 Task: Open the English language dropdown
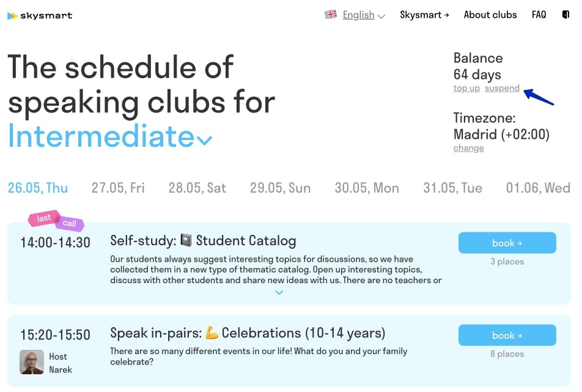pos(364,15)
